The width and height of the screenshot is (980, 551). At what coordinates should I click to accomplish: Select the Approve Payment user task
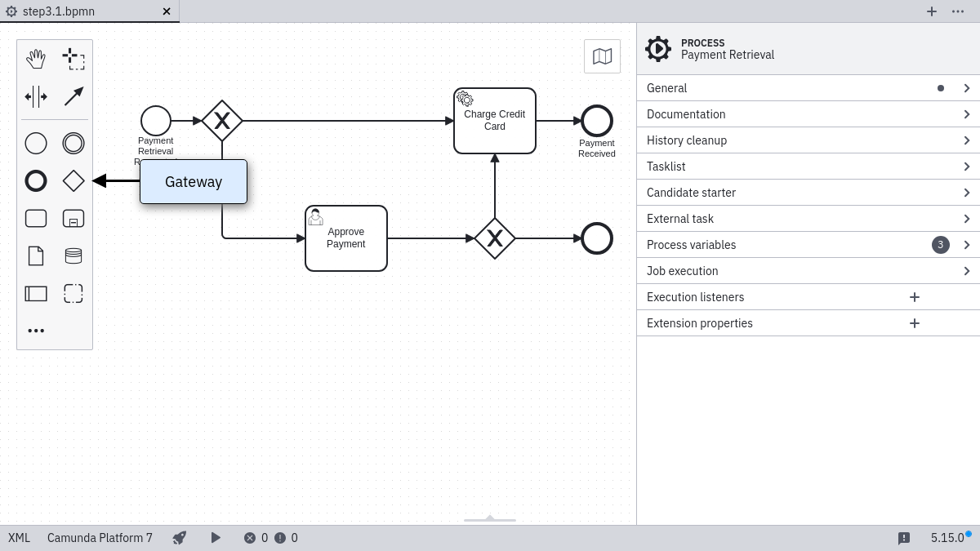click(346, 238)
